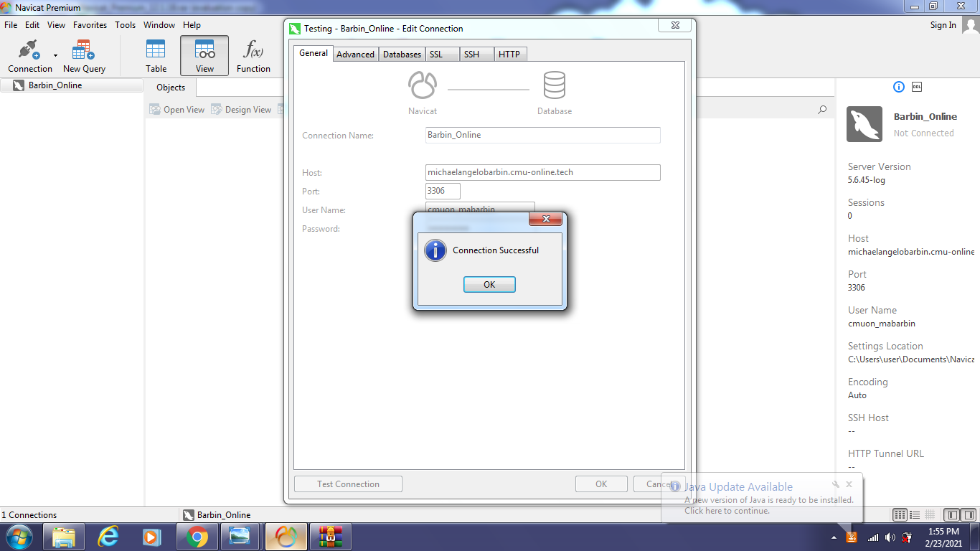Select the Table toolbar icon
The image size is (980, 551).
point(156,56)
